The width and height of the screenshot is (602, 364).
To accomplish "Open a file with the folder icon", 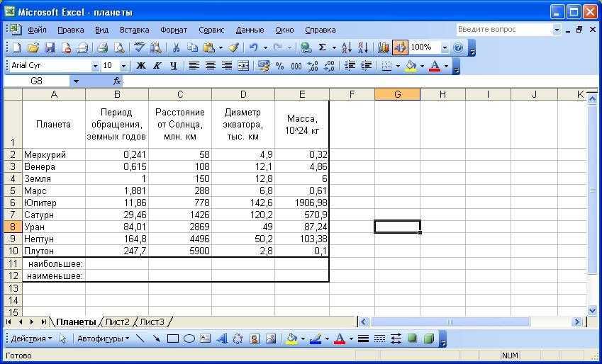I will point(33,47).
